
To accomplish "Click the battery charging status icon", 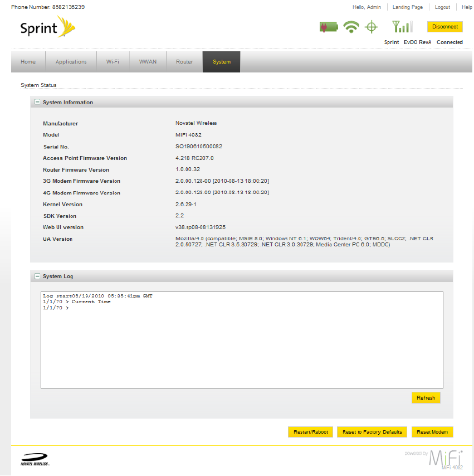I will tap(329, 27).
